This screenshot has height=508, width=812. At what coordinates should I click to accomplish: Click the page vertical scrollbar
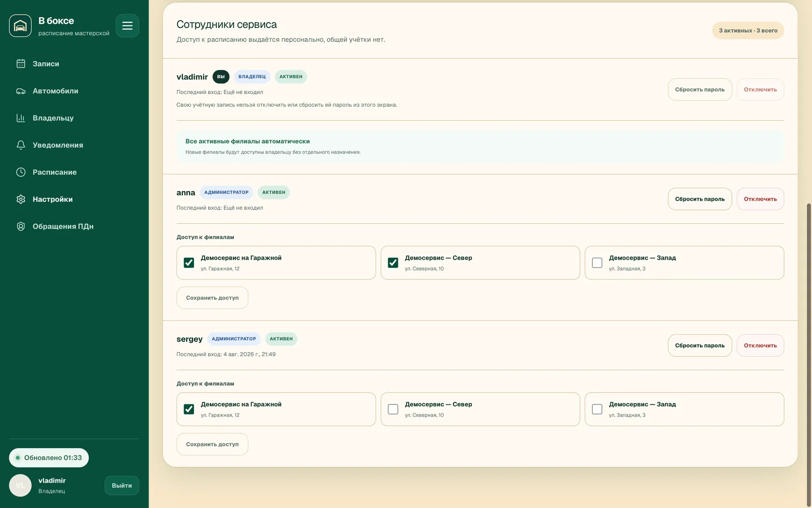[808, 355]
